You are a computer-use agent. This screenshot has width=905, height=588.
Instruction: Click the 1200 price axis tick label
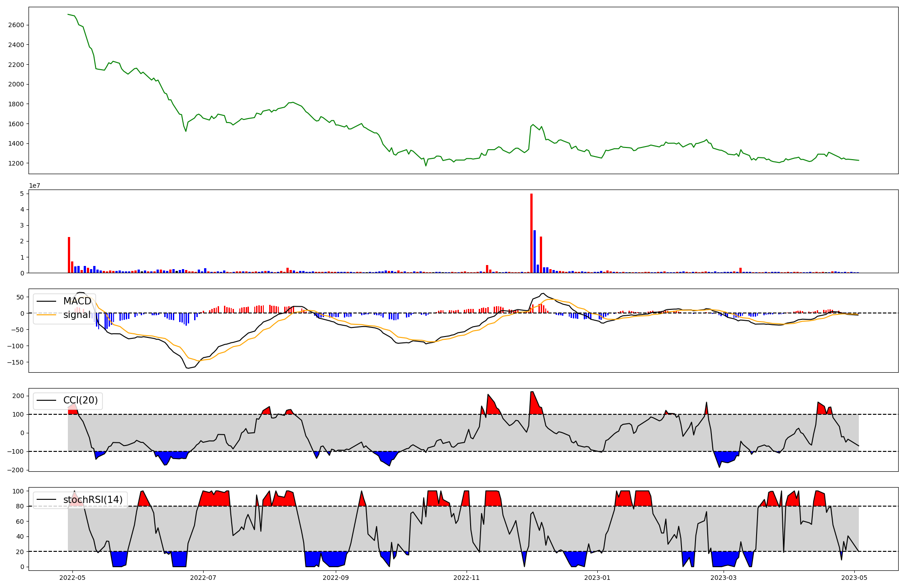click(x=16, y=163)
